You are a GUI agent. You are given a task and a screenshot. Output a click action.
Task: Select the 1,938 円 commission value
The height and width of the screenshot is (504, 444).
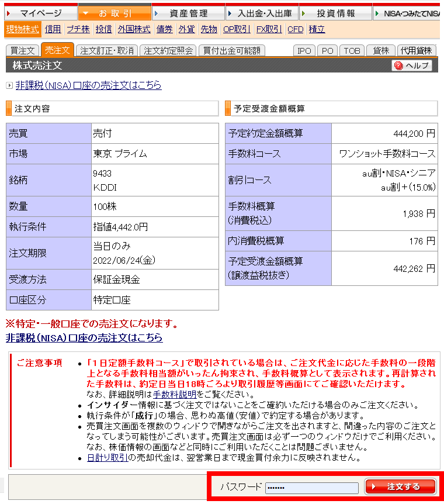tap(419, 213)
